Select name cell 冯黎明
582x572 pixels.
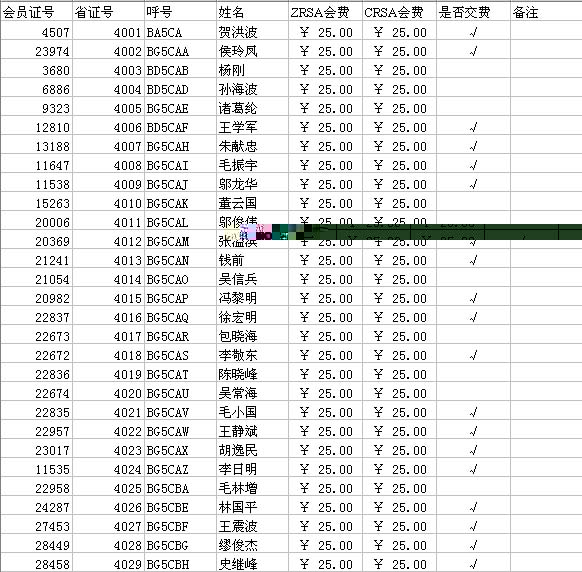click(x=252, y=297)
